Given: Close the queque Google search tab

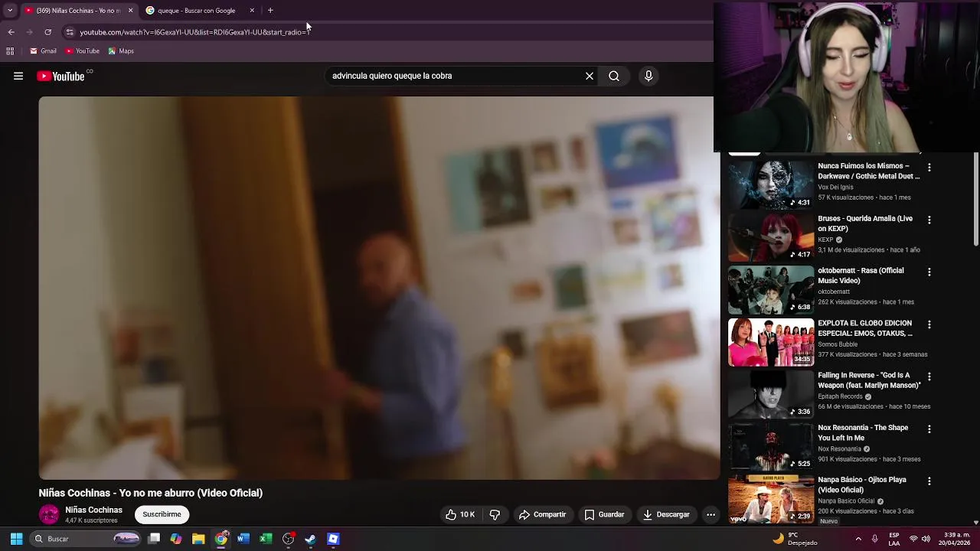Looking at the screenshot, I should tap(252, 11).
